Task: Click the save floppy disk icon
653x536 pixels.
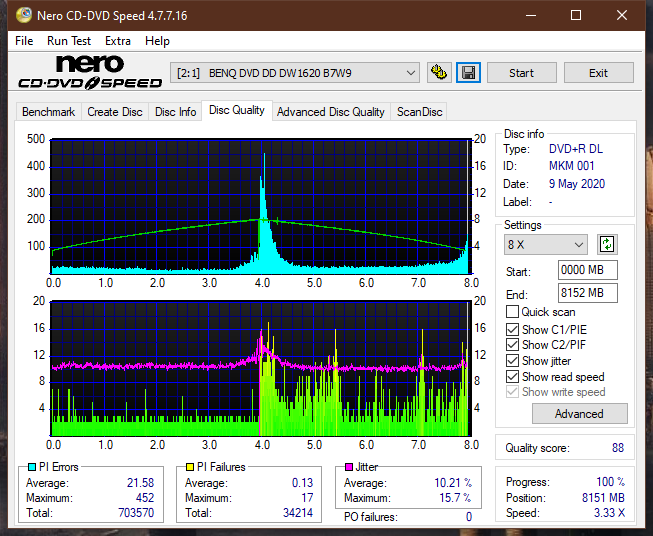Action: [x=469, y=73]
